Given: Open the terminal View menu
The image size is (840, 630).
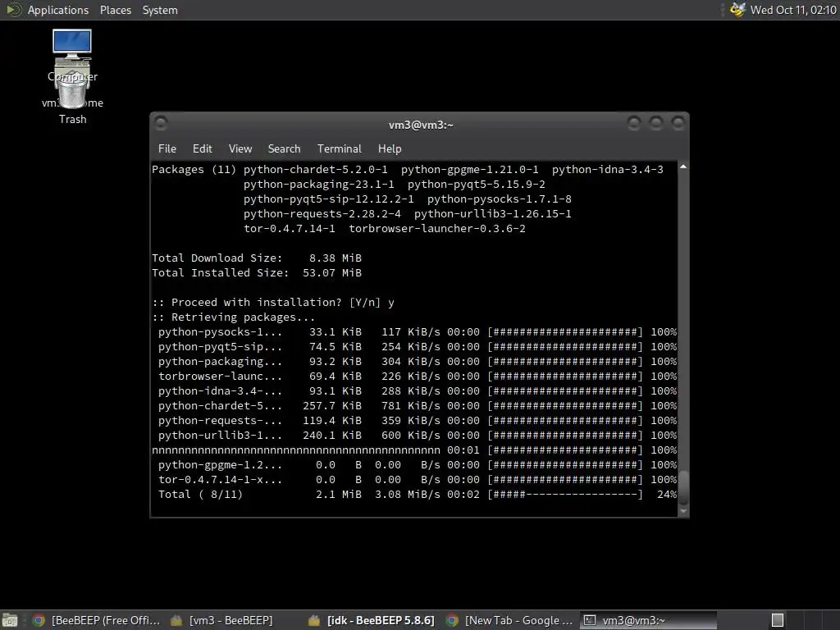Looking at the screenshot, I should [240, 149].
